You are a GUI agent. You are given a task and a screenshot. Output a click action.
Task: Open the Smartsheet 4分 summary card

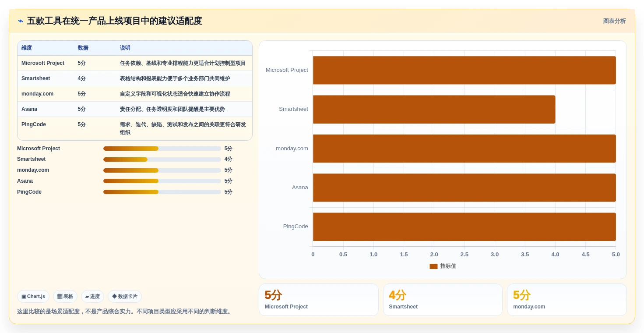(x=443, y=300)
